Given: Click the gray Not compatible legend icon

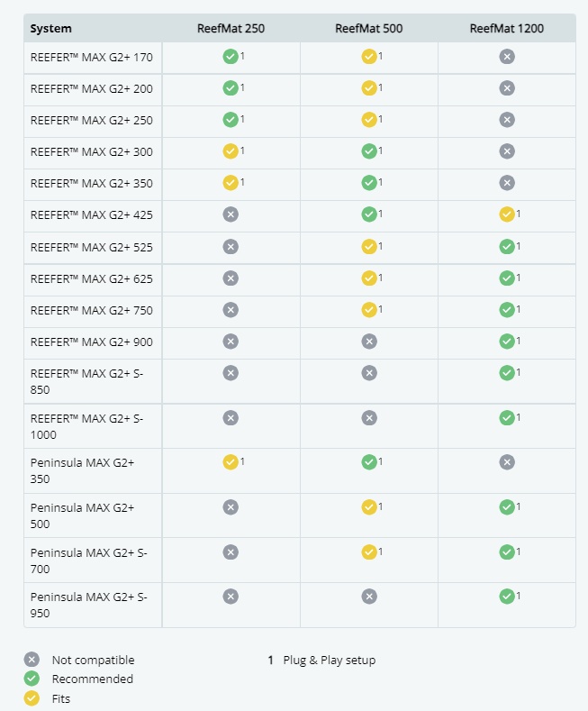Looking at the screenshot, I should tap(32, 660).
